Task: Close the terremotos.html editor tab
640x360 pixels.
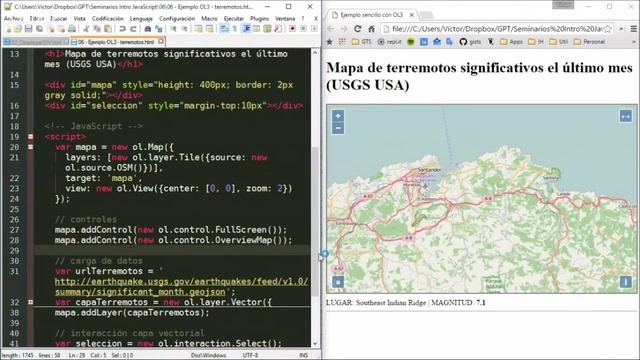Action: coord(161,41)
